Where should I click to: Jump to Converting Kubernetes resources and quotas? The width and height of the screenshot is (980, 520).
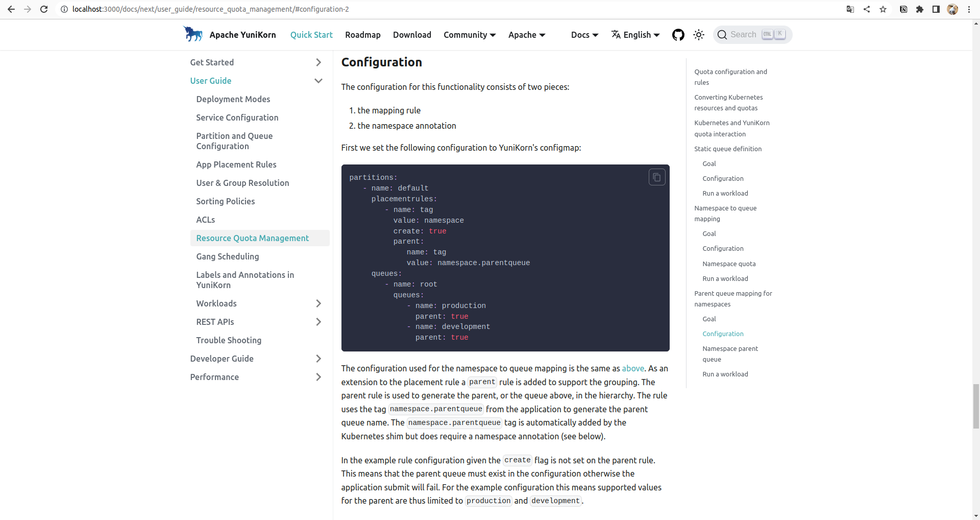(728, 103)
